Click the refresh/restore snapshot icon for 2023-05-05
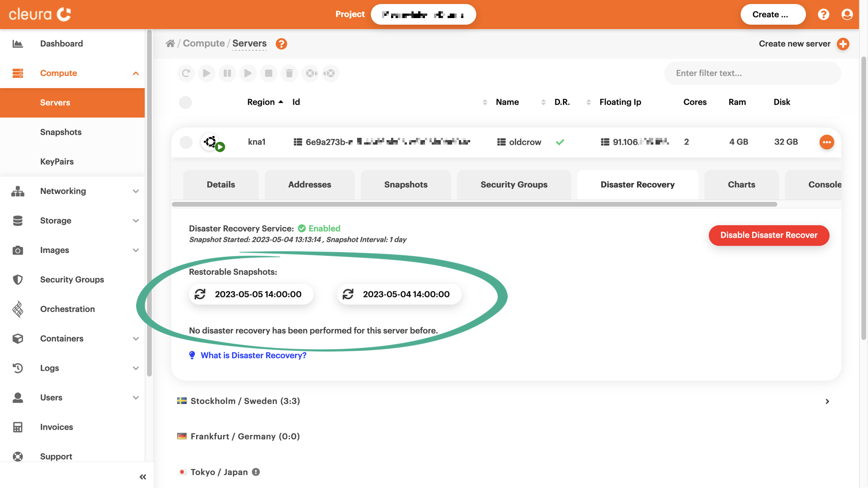The width and height of the screenshot is (868, 488). coord(200,294)
